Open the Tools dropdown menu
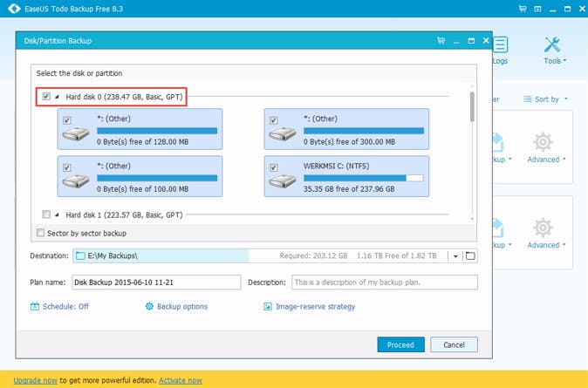The width and height of the screenshot is (588, 388). click(x=564, y=60)
